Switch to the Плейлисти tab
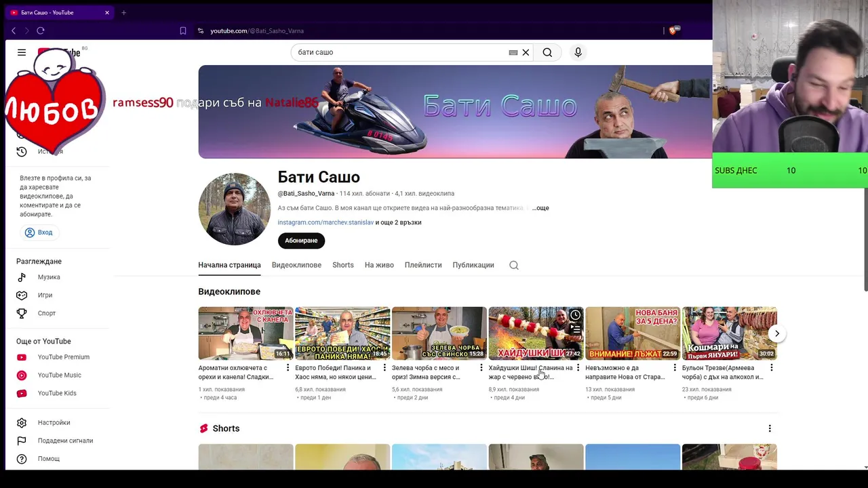The image size is (868, 488). click(x=423, y=265)
